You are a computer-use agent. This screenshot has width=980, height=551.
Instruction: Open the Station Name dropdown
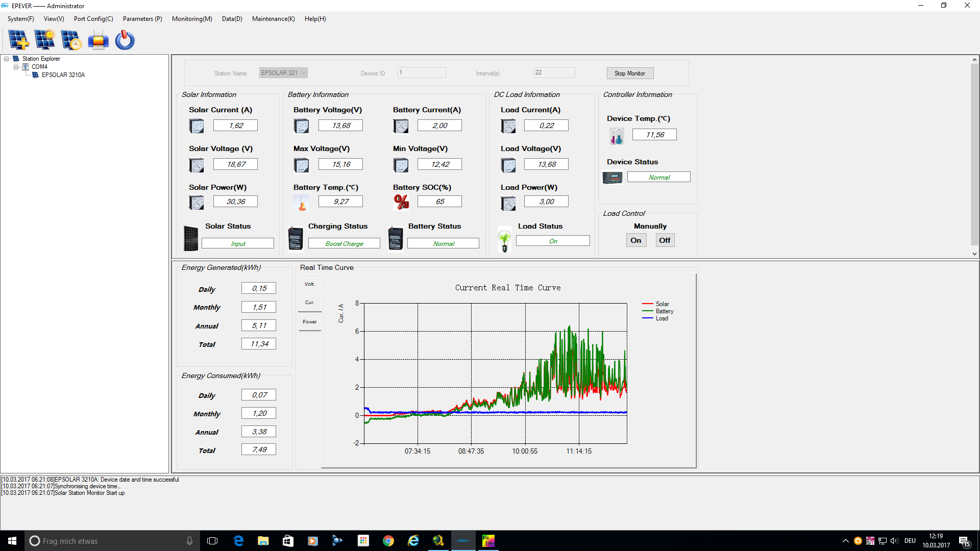tap(303, 73)
